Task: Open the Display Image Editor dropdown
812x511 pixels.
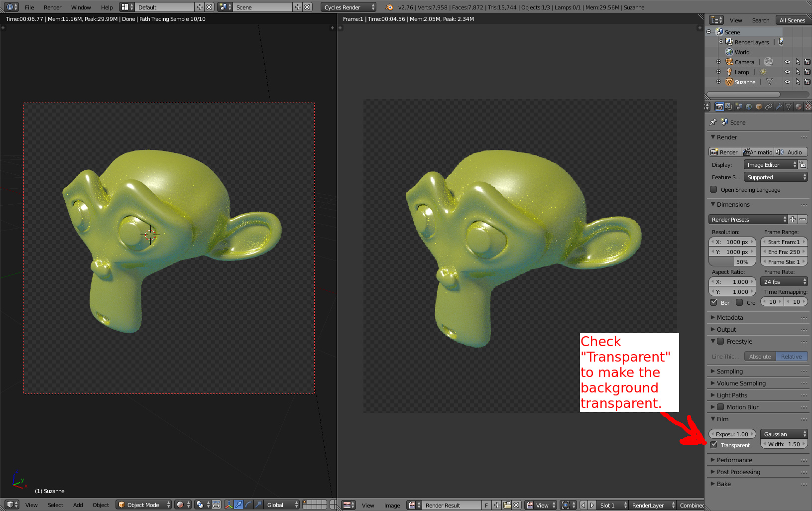Action: click(771, 165)
